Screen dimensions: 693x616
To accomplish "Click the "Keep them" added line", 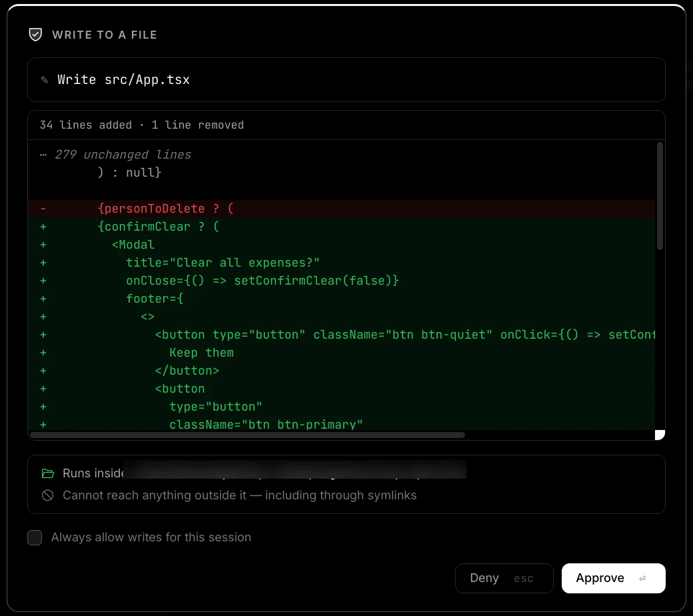I will pyautogui.click(x=342, y=353).
